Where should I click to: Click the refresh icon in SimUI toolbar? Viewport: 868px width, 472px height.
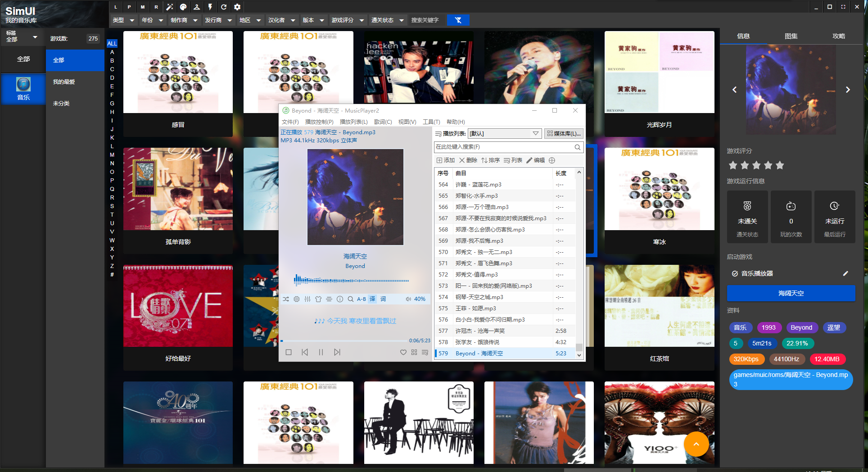click(224, 7)
